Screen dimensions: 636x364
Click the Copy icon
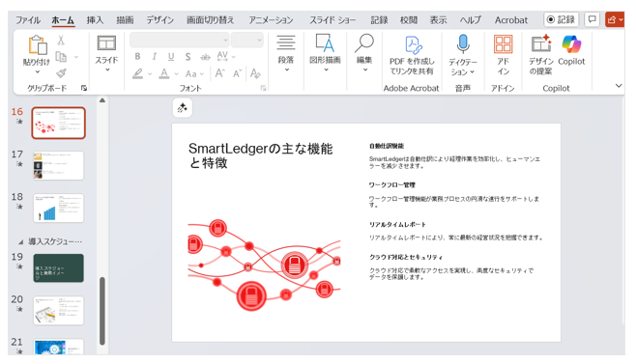pos(61,57)
